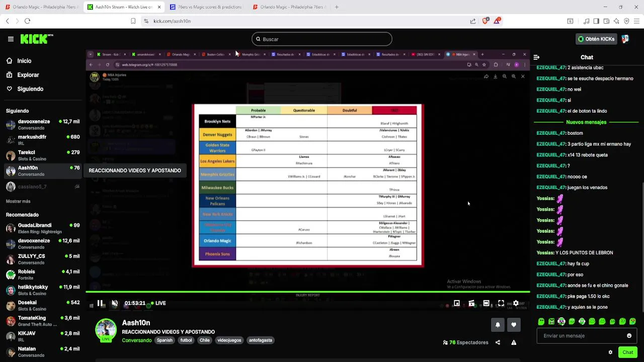Open the user profile avatar menu
The height and width of the screenshot is (362, 644).
click(x=625, y=39)
